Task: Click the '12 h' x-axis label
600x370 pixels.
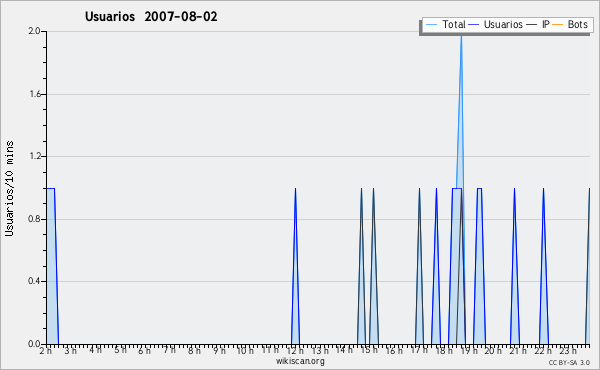Action: pos(295,350)
